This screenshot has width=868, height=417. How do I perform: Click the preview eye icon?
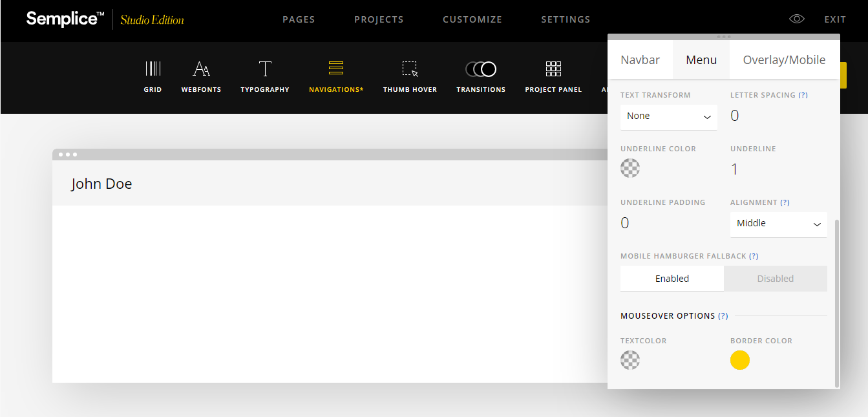point(797,19)
